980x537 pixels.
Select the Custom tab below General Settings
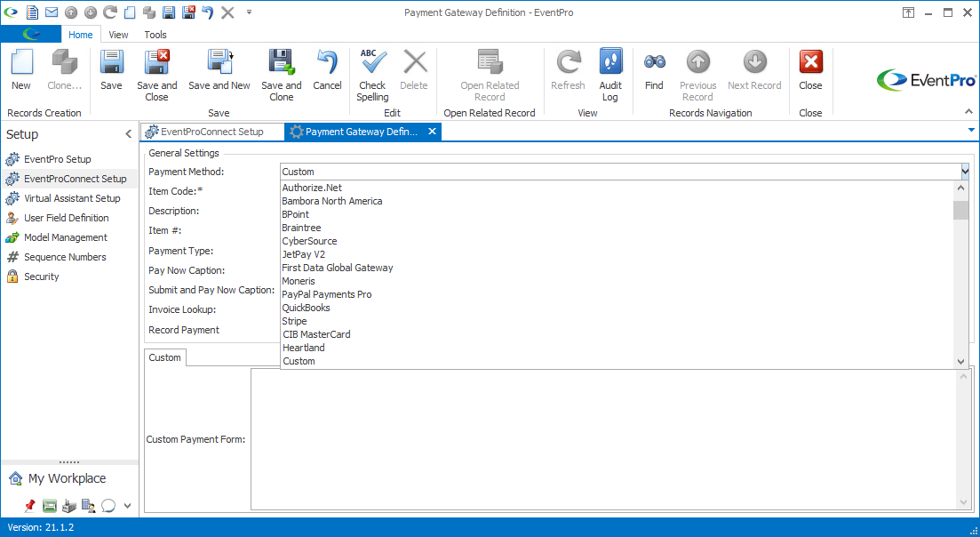(x=165, y=357)
